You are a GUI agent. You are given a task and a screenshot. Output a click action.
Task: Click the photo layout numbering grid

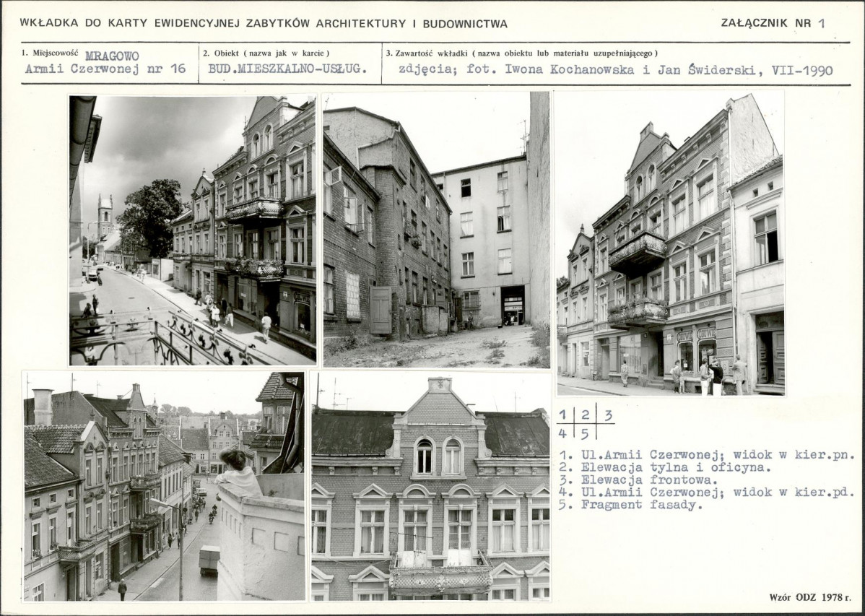pyautogui.click(x=586, y=424)
